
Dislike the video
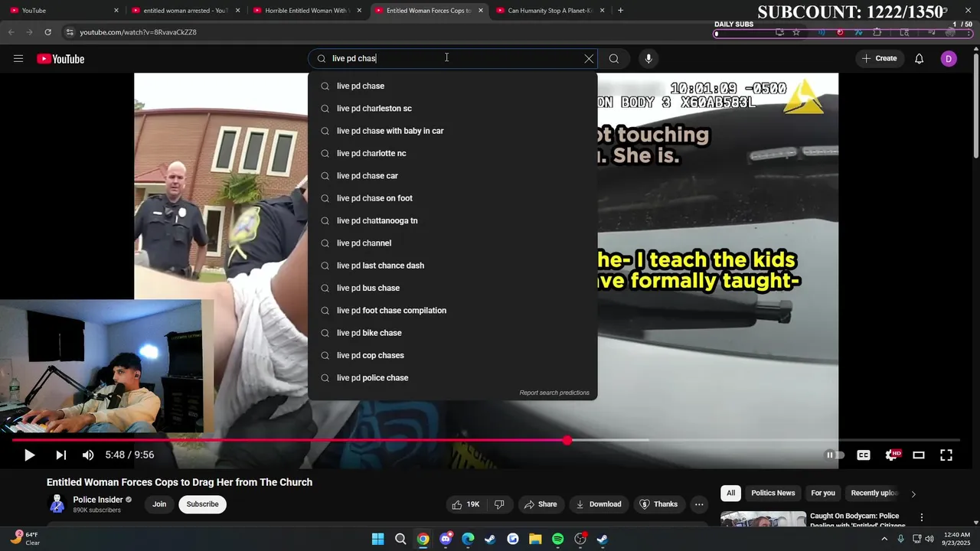499,504
